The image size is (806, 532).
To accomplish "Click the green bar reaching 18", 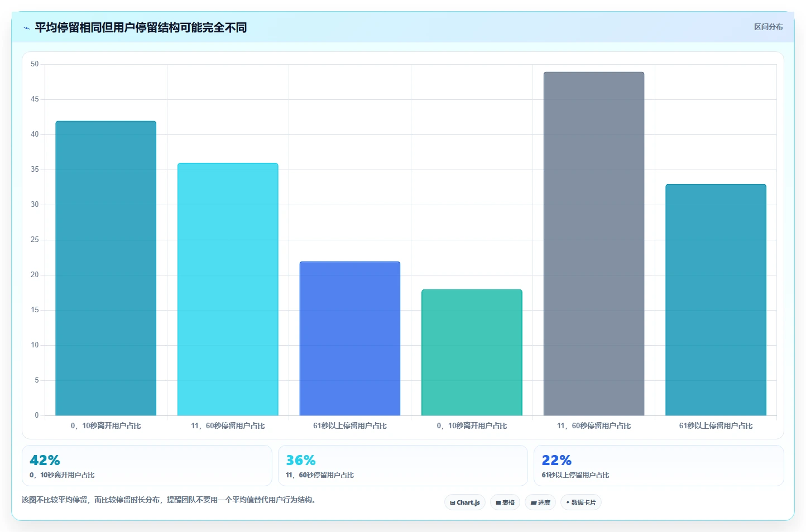I will click(472, 352).
